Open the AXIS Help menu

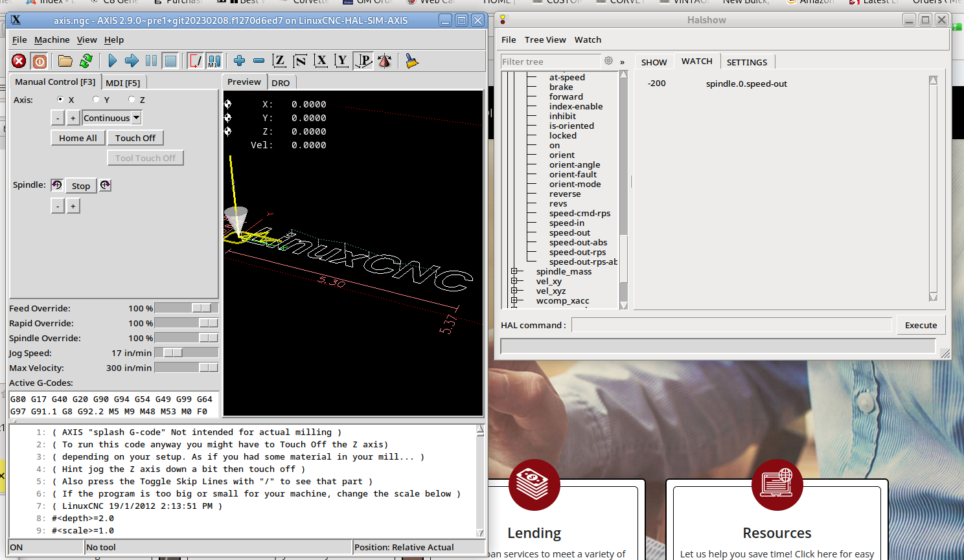point(114,40)
